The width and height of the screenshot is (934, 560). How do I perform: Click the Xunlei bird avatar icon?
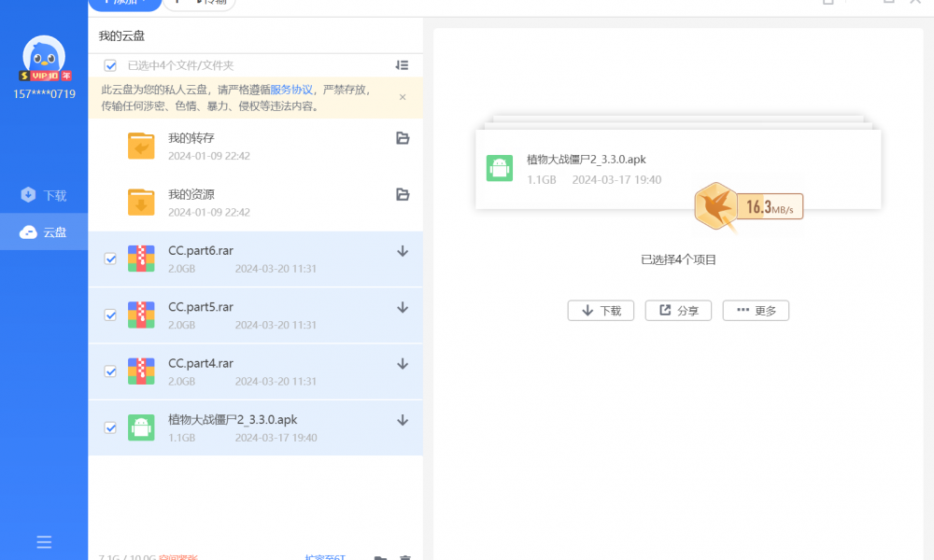point(44,56)
